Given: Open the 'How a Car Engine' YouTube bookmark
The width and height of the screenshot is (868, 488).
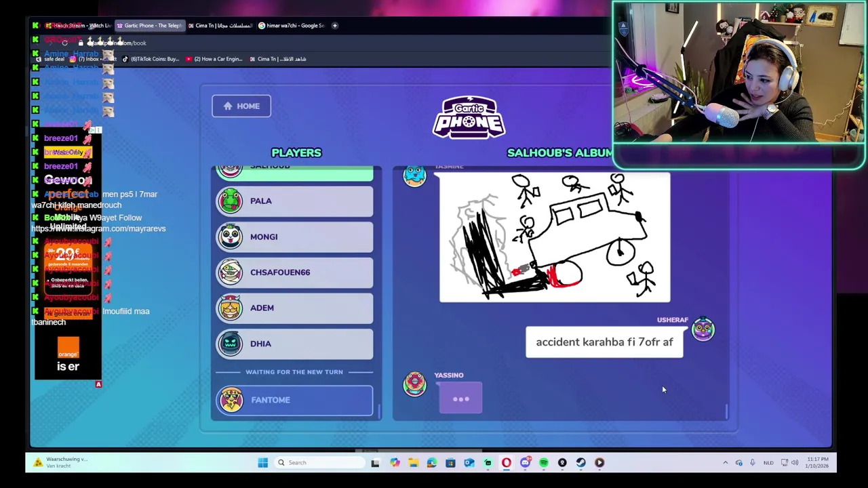Looking at the screenshot, I should click(x=214, y=59).
